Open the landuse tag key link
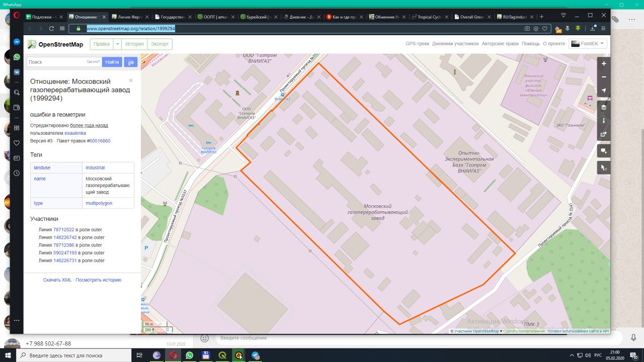 click(42, 167)
